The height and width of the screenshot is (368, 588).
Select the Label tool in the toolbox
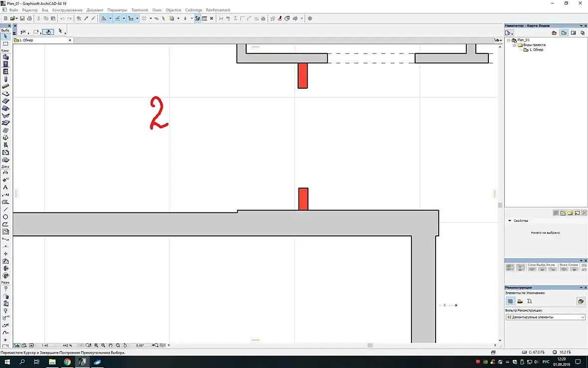5,194
